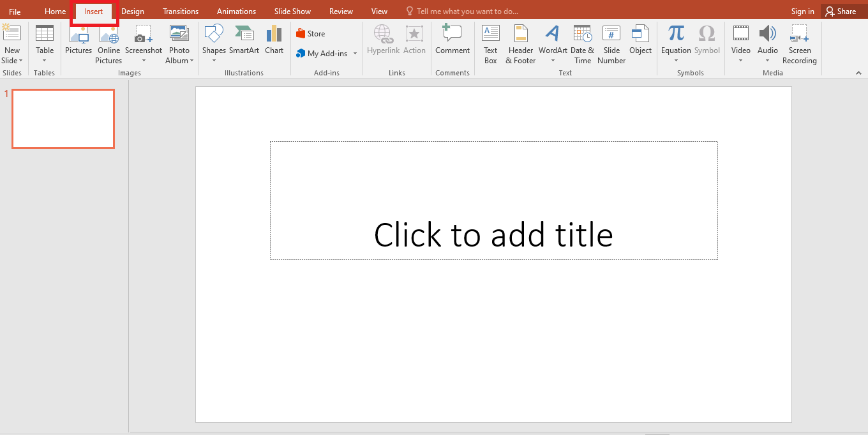
Task: Open the Store add-ins
Action: click(311, 33)
